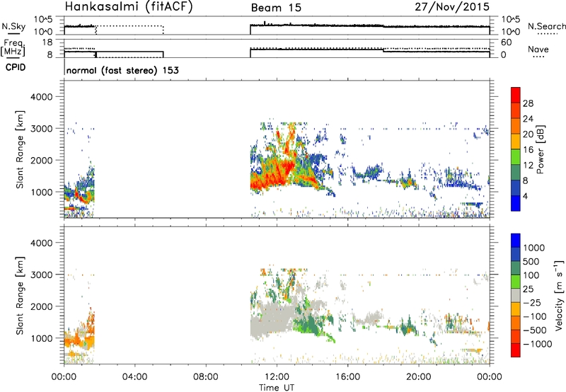Click the 'Power [dB]' colorbar label
The width and height of the screenshot is (566, 392).
[540, 149]
